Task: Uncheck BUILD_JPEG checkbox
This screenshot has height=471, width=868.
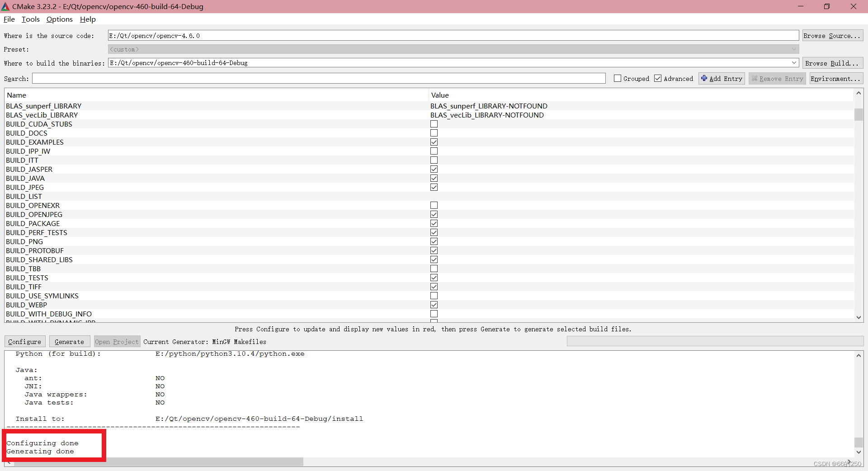Action: pos(434,187)
